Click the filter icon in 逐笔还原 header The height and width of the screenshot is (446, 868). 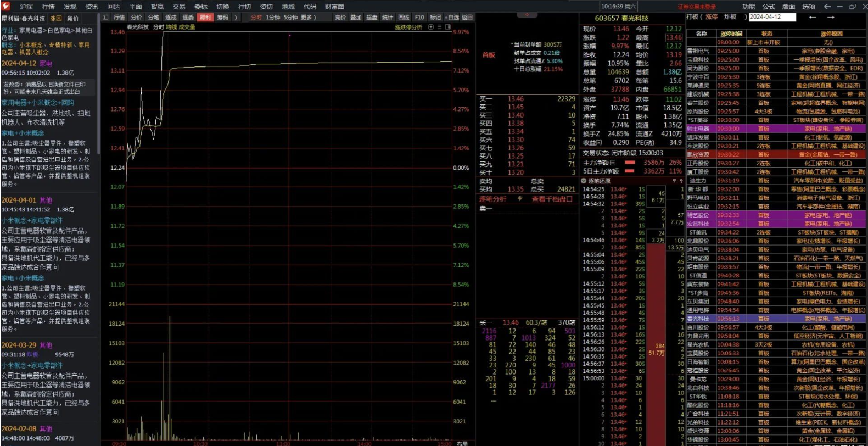click(674, 181)
